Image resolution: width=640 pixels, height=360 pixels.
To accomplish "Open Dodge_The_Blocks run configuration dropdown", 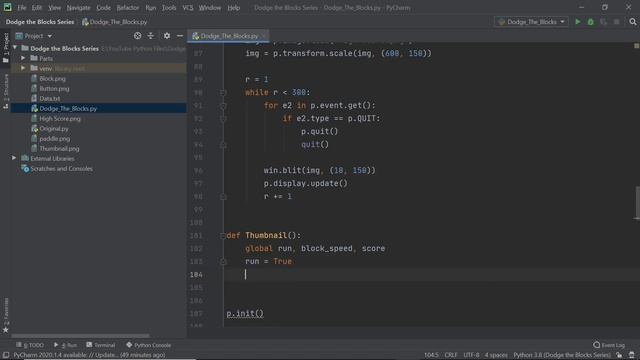I will click(x=531, y=22).
